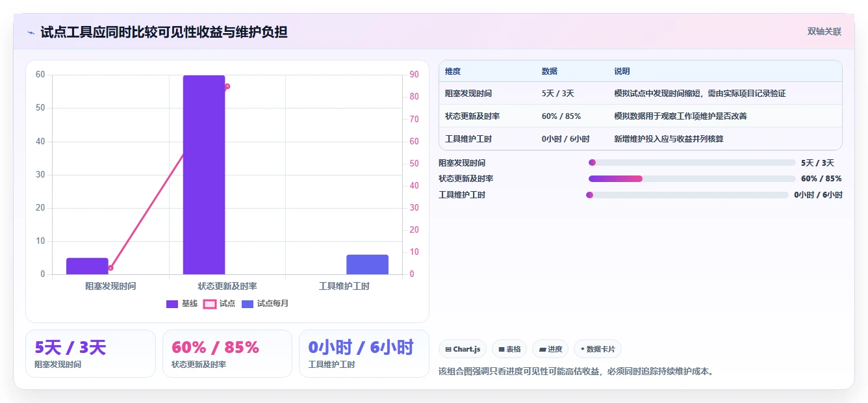Select the 表格 tag chip
Screen dimensions: 868x403
509,349
